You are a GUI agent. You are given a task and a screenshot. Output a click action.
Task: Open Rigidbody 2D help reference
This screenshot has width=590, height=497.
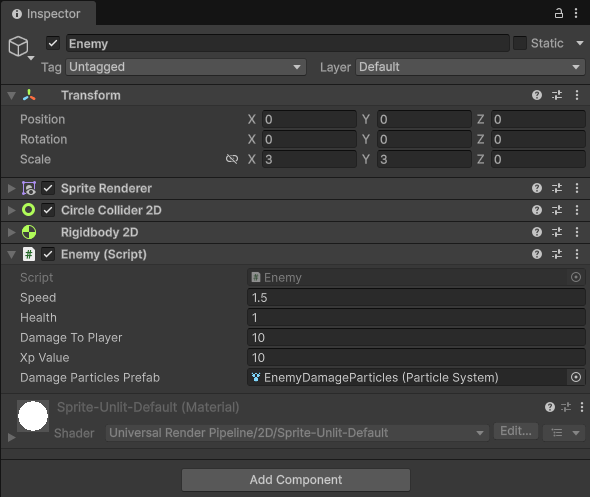click(537, 232)
